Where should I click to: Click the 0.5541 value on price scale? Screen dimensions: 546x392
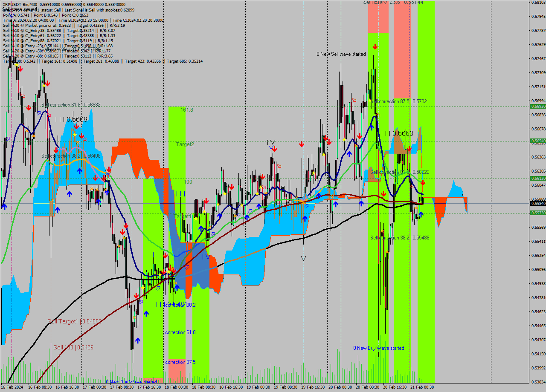538,241
